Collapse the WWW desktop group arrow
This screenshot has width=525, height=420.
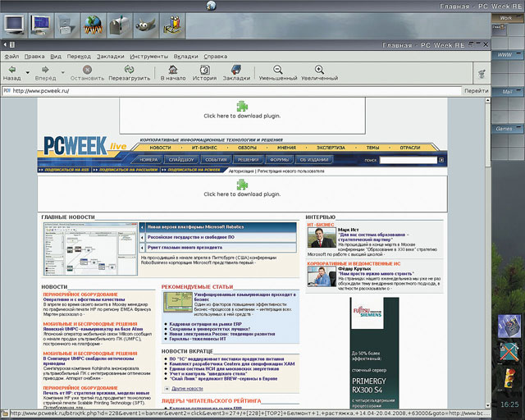pyautogui.click(x=518, y=53)
